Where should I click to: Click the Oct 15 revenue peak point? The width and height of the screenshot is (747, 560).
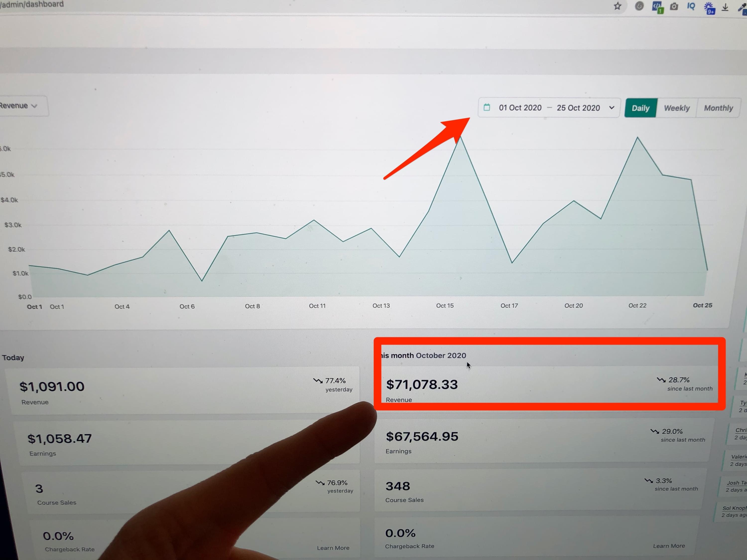460,137
